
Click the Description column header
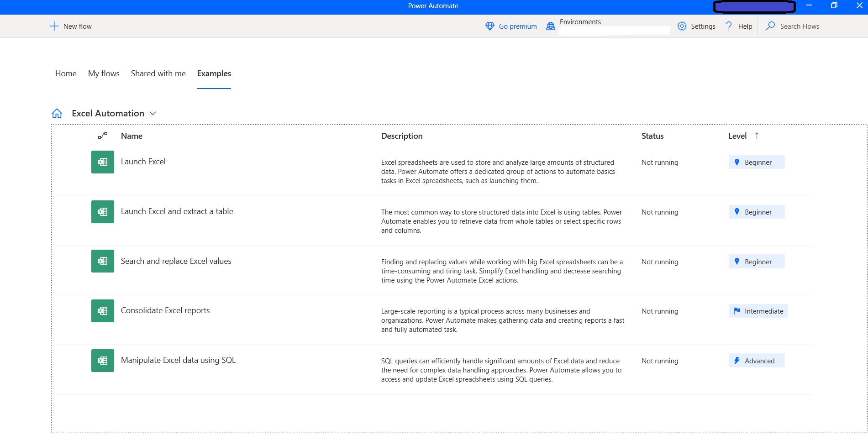click(x=402, y=136)
